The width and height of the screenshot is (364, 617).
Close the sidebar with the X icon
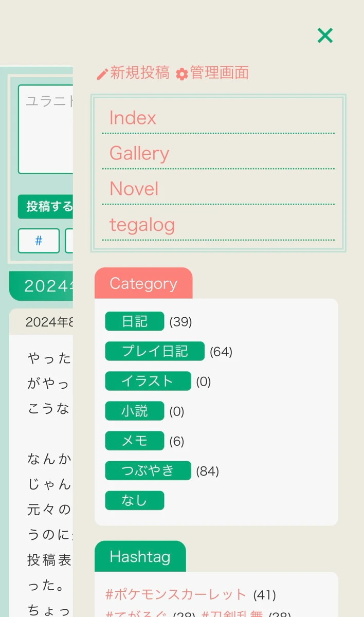click(x=325, y=35)
